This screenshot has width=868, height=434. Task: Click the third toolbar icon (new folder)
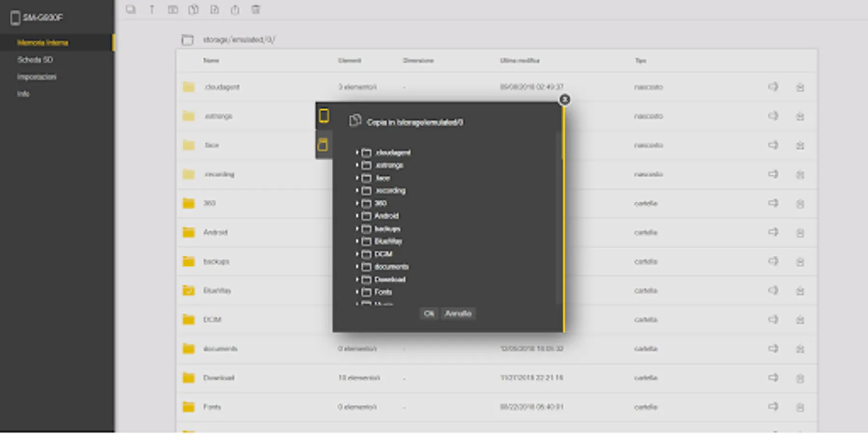[x=173, y=9]
